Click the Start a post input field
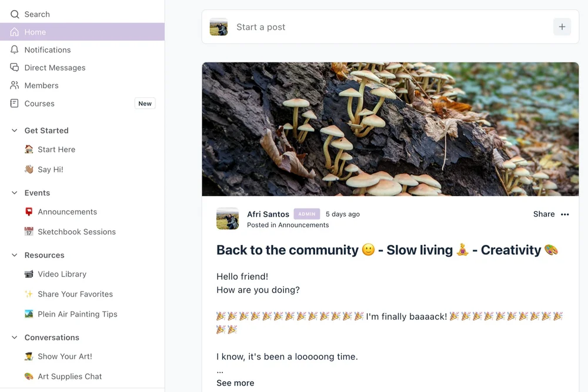 tap(390, 26)
